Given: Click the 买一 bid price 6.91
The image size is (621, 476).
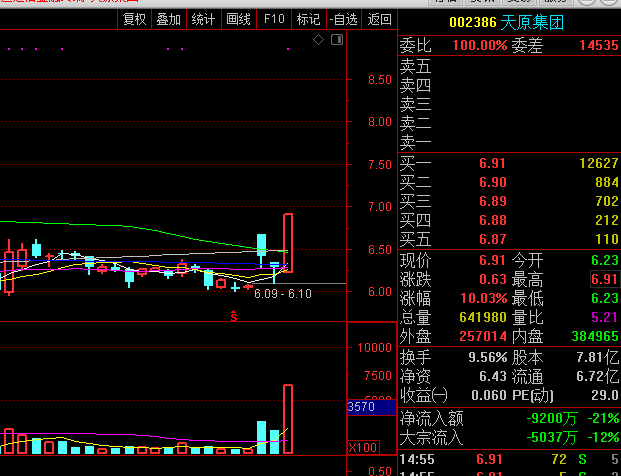Looking at the screenshot, I should tap(493, 163).
